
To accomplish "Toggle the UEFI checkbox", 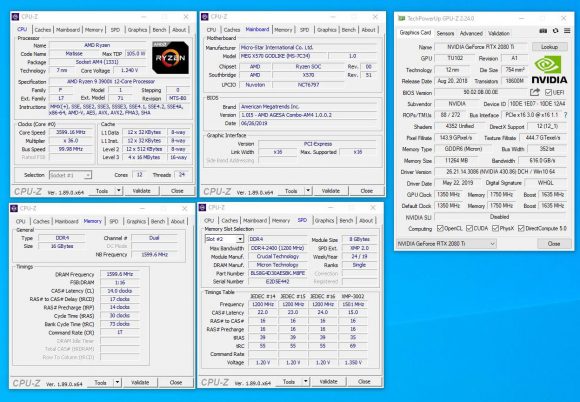I will tap(548, 92).
